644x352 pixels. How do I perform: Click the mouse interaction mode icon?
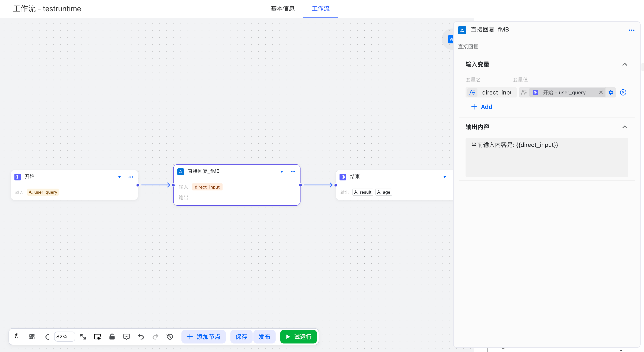click(x=16, y=336)
